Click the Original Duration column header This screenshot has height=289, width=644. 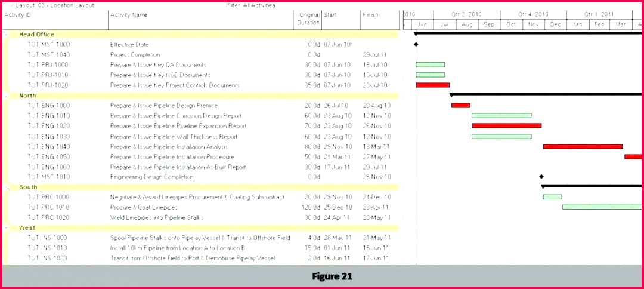[x=308, y=19]
